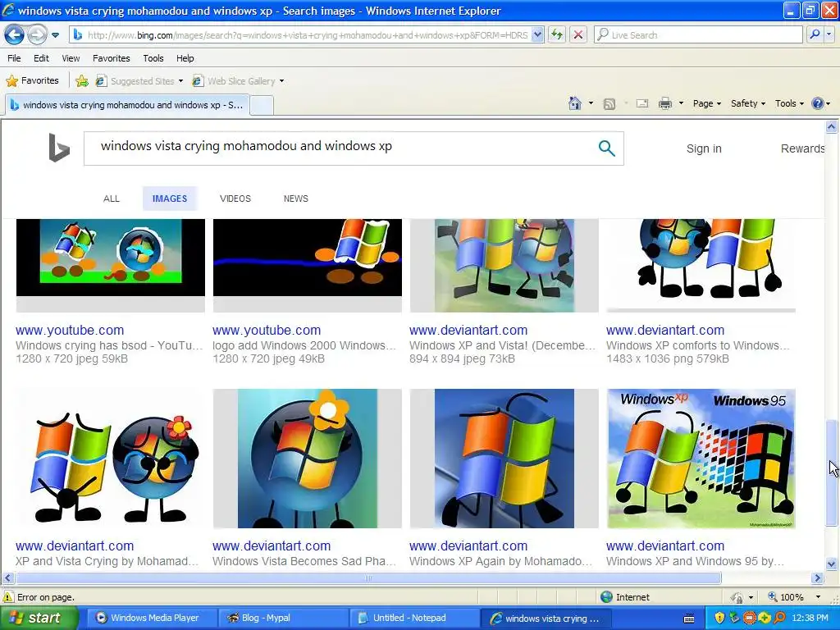
Task: Click youtube.com link above Windows crying has bsod
Action: pyautogui.click(x=70, y=331)
